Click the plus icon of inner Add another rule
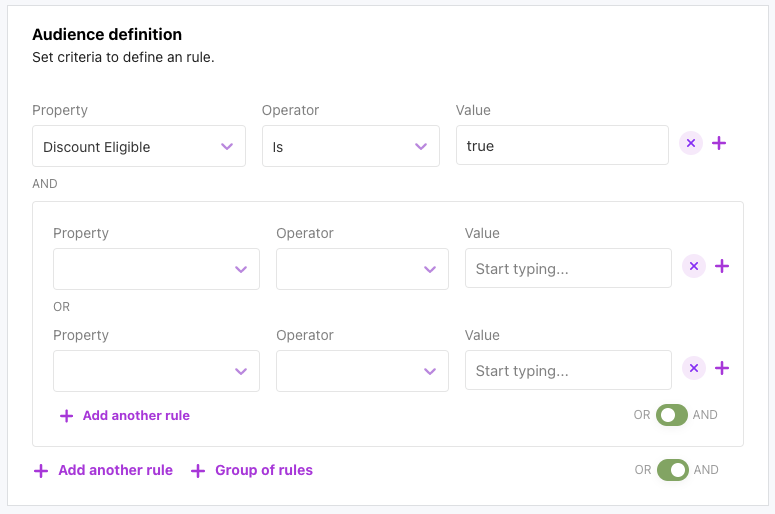The width and height of the screenshot is (775, 514). (x=66, y=416)
